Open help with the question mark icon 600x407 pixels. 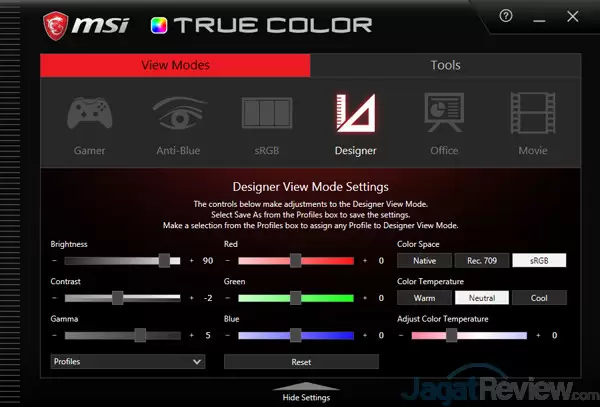click(506, 16)
